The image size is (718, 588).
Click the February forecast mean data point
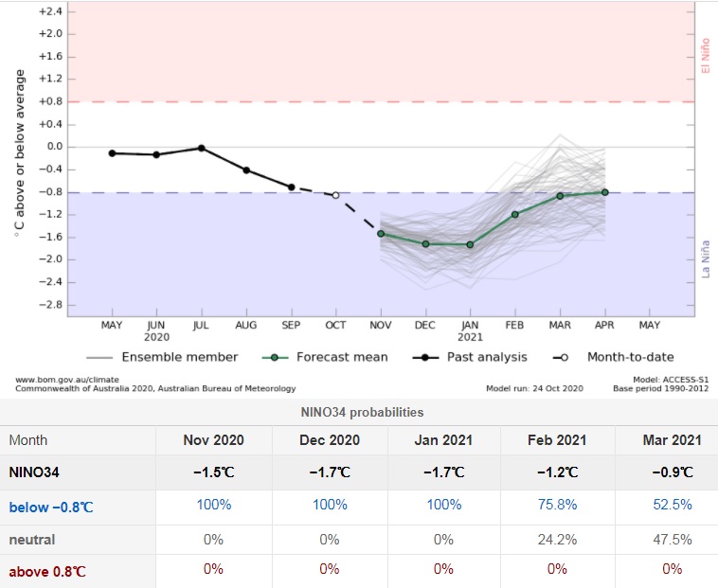515,214
